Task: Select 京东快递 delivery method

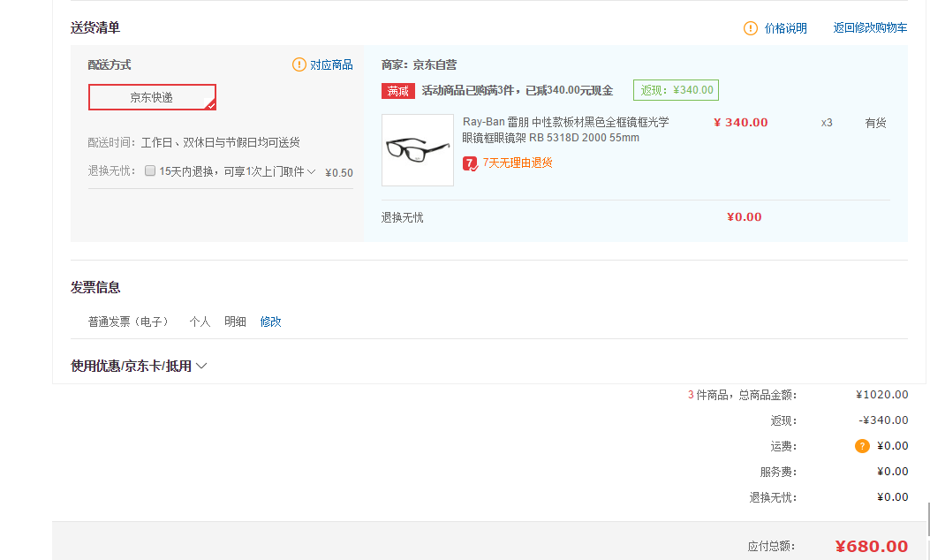Action: pos(152,97)
